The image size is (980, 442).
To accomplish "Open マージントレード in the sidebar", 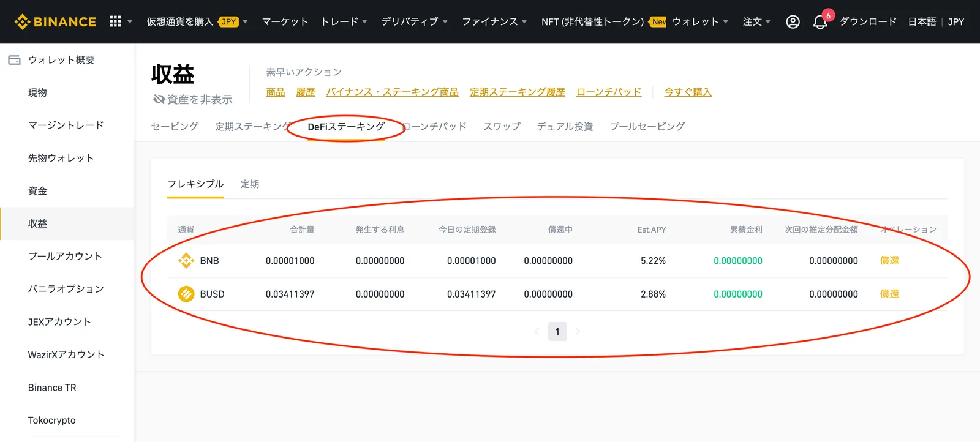I will (x=67, y=125).
